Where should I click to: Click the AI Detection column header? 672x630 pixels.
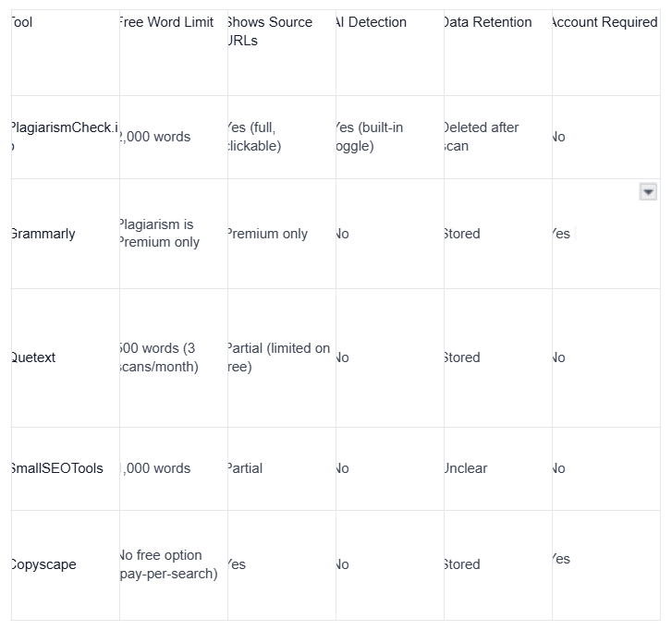pos(390,53)
